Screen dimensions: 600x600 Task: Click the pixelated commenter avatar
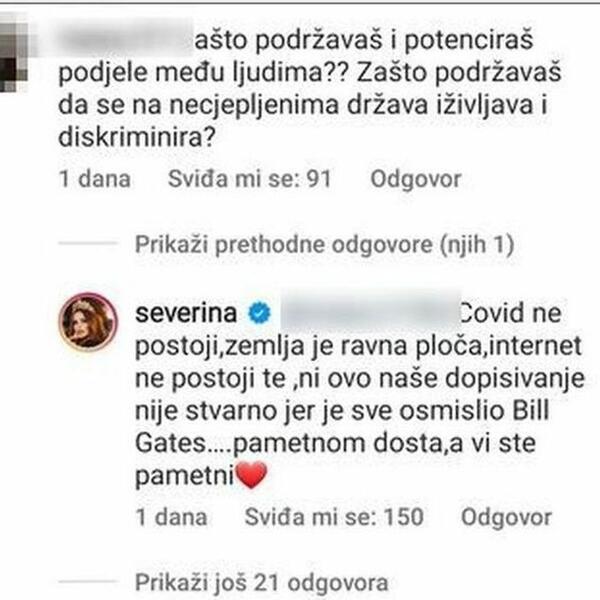click(x=14, y=54)
